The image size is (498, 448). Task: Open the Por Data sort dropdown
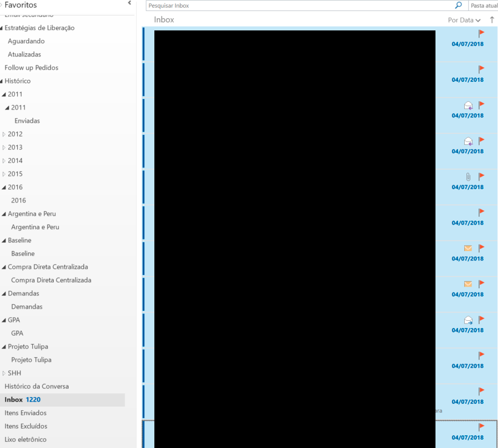[x=464, y=20]
